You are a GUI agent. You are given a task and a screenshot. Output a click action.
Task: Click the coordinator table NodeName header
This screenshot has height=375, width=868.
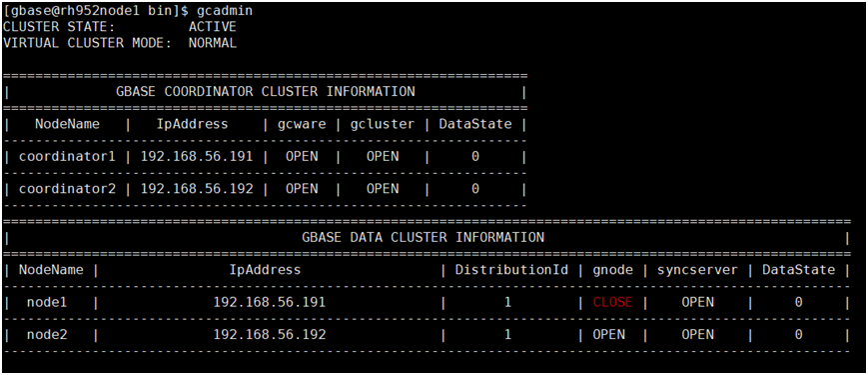coord(68,124)
